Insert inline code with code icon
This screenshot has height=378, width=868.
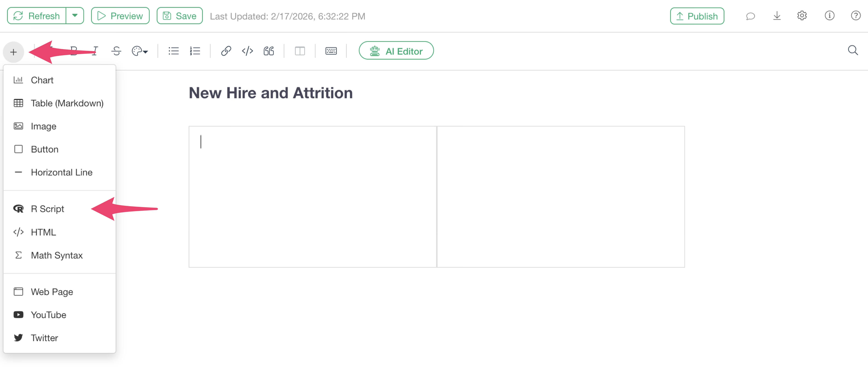pyautogui.click(x=247, y=51)
